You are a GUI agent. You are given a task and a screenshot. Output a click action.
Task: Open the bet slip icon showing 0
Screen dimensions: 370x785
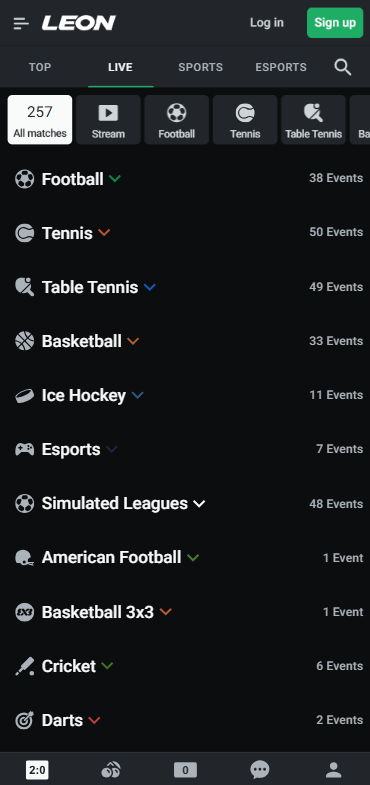click(x=185, y=770)
